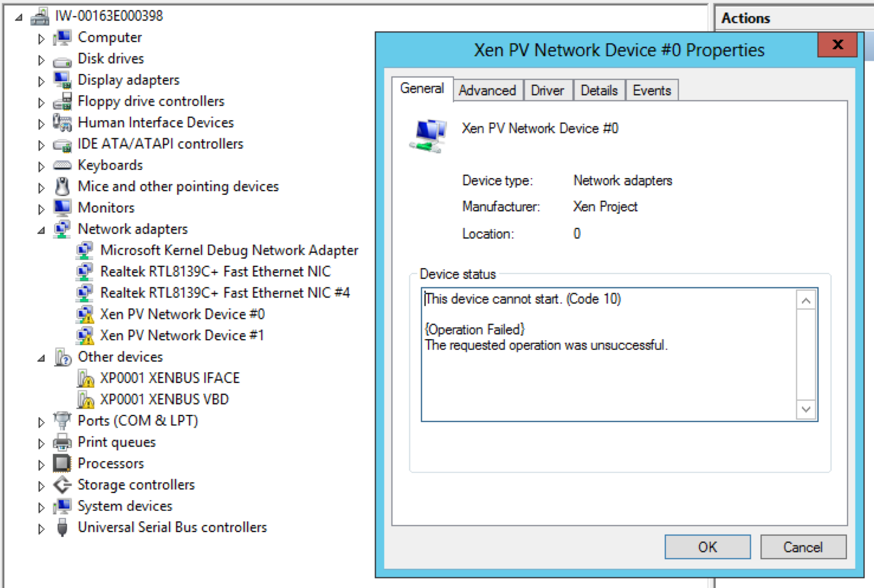This screenshot has height=588, width=874.
Task: Click the XP0001 XENBUS VBD device icon
Action: [85, 399]
